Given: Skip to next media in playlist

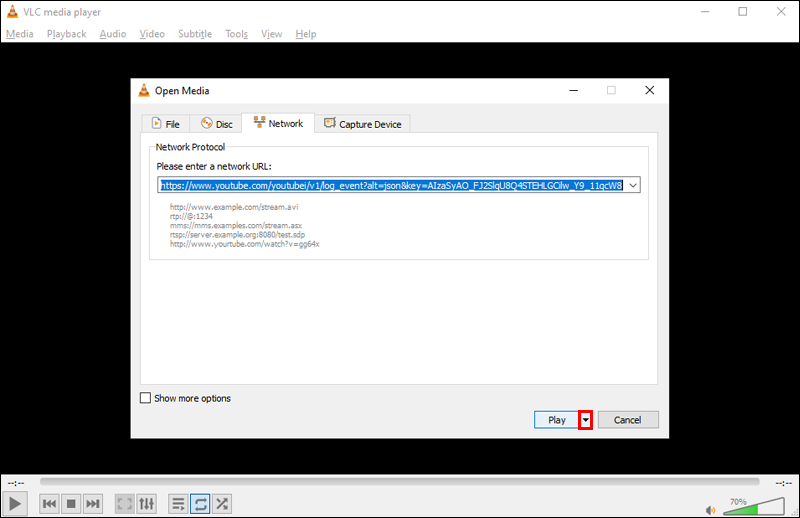Looking at the screenshot, I should [x=92, y=504].
